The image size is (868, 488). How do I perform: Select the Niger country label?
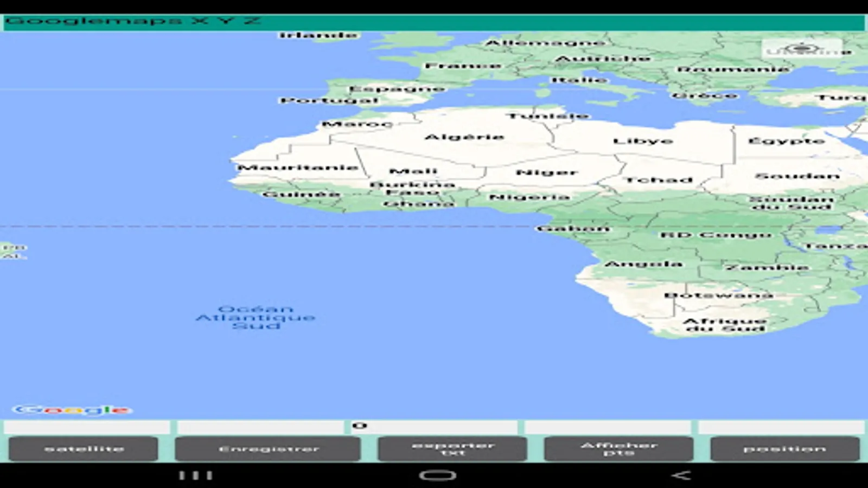point(547,172)
